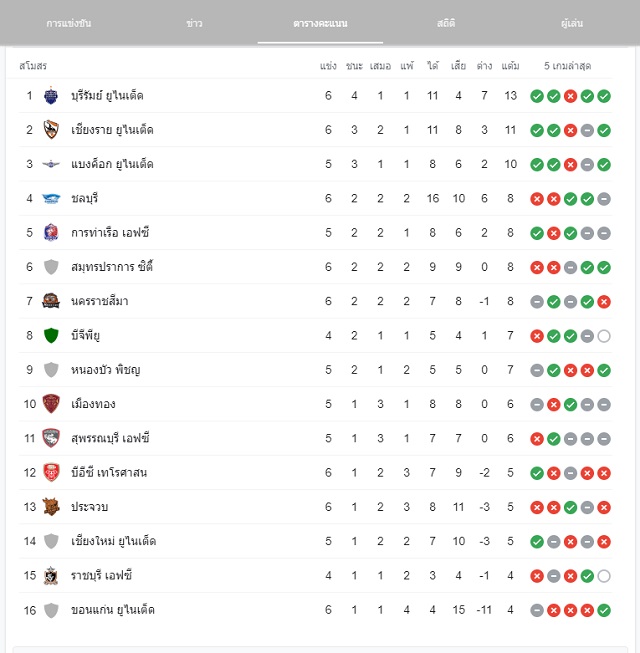This screenshot has height=653, width=640.
Task: Open the บีอีซี เทโรศาสน team link
Action: pos(109,473)
